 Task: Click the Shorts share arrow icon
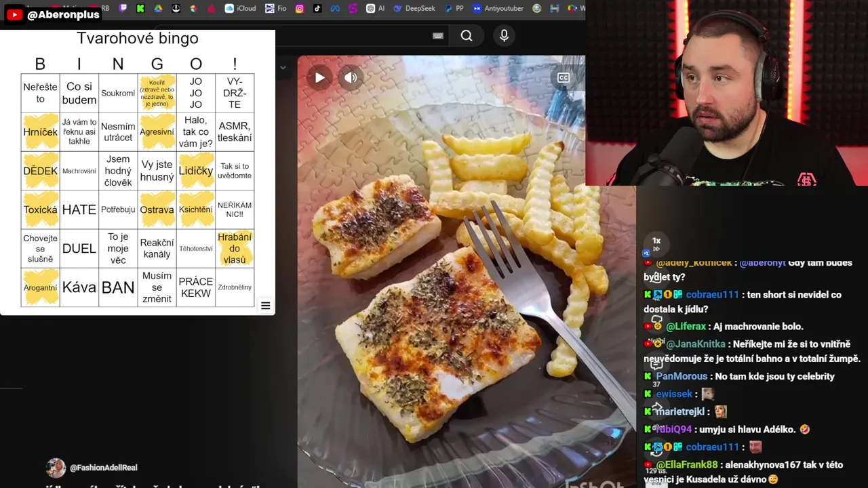(656, 408)
